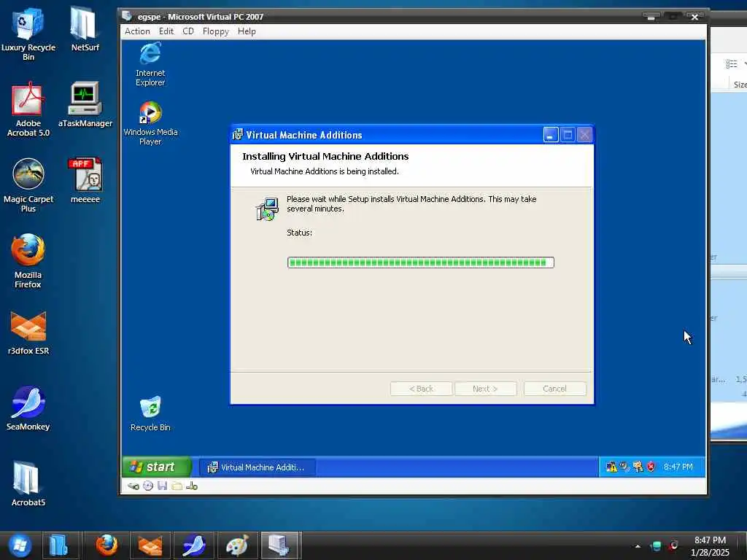The width and height of the screenshot is (747, 560).
Task: Click the Back button in the installer
Action: click(x=421, y=389)
